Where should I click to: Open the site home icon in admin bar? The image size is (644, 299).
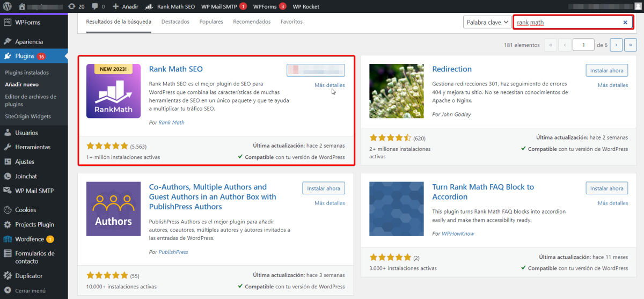[22, 6]
